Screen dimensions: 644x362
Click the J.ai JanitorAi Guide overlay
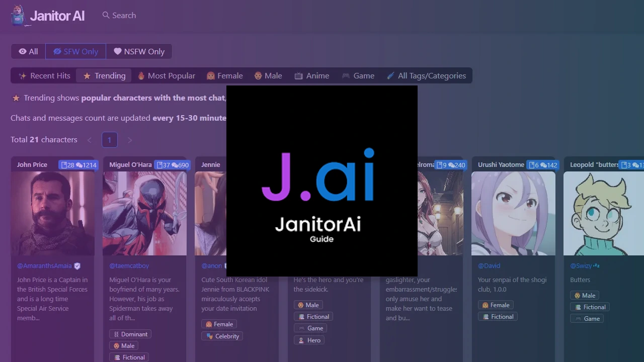[x=322, y=181]
